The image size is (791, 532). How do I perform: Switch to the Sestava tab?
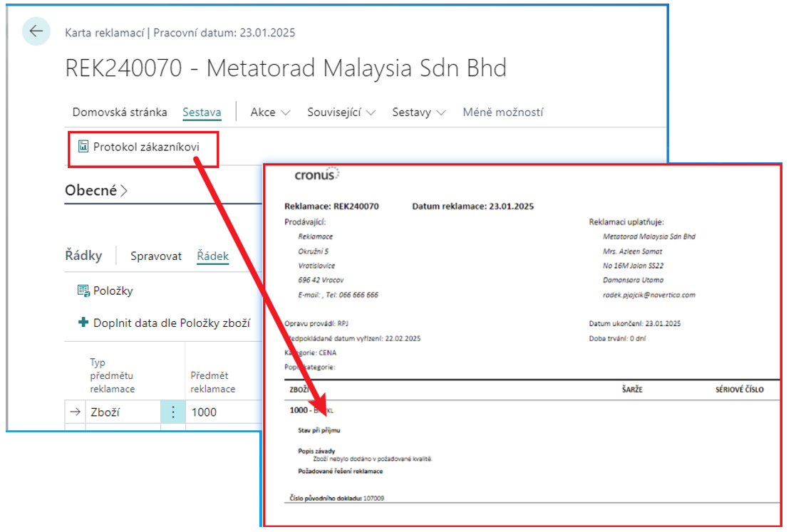click(202, 112)
